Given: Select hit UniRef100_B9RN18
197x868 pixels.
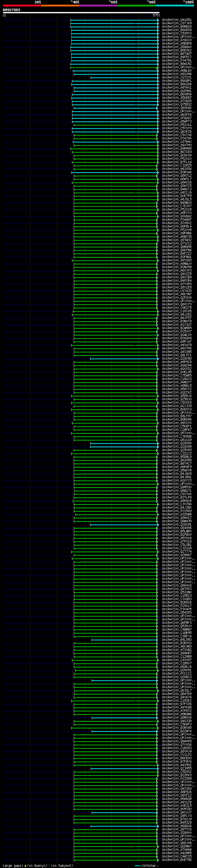Looking at the screenshot, I should coord(176,26).
